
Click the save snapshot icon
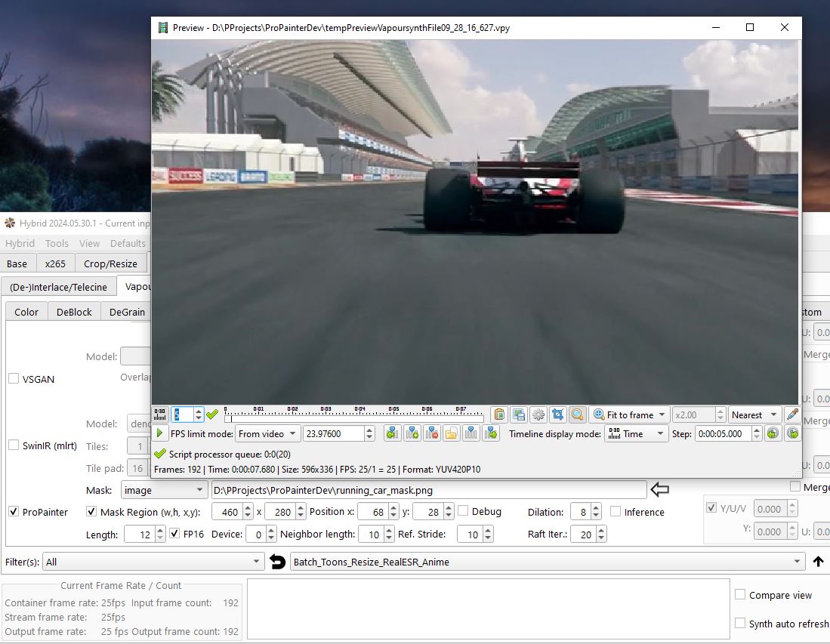tap(518, 414)
